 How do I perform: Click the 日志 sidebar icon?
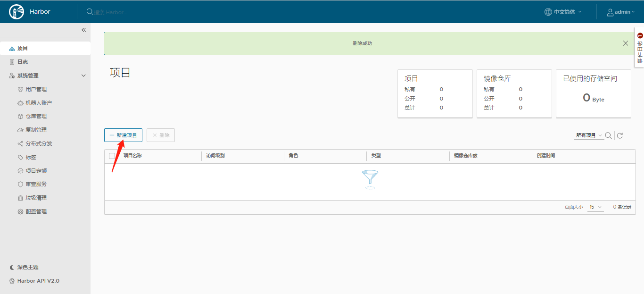point(12,62)
